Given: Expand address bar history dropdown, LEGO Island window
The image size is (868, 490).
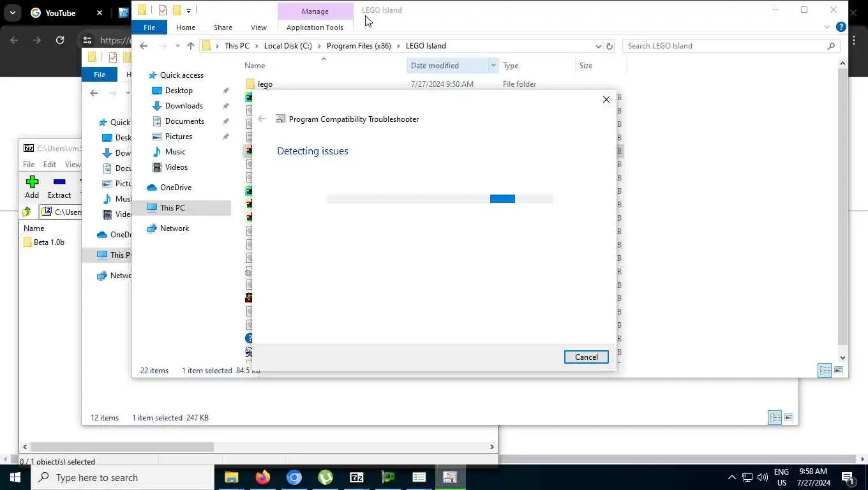Looking at the screenshot, I should click(598, 46).
